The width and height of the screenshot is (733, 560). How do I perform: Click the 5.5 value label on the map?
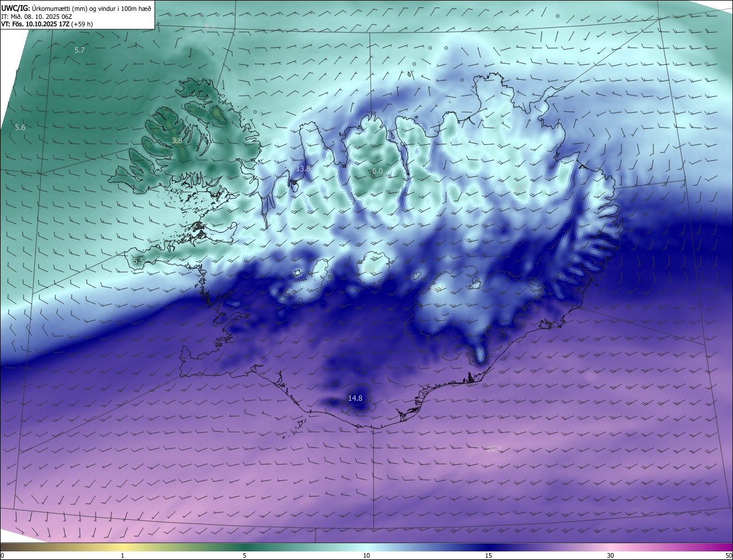tap(139, 261)
